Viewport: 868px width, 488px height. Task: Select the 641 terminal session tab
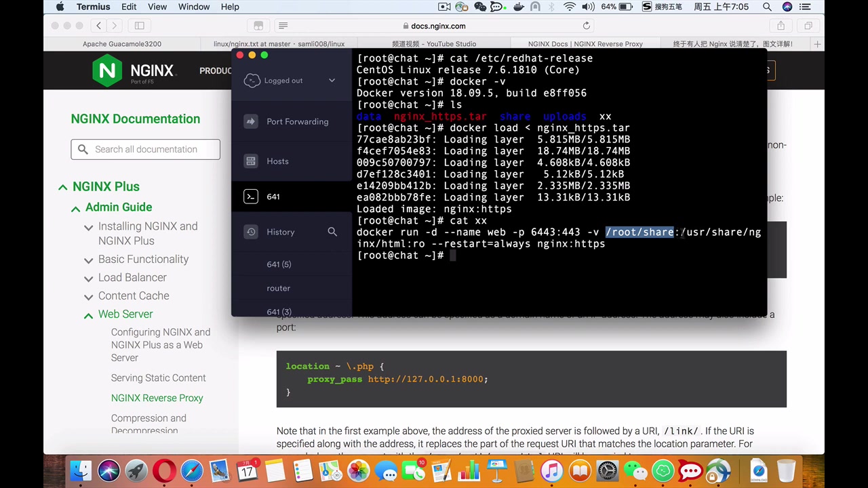(292, 197)
